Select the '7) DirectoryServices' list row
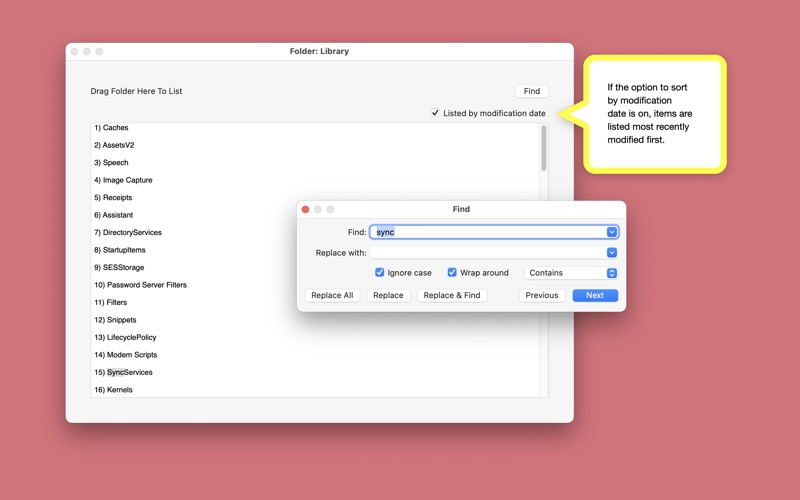Image resolution: width=800 pixels, height=500 pixels. click(194, 232)
